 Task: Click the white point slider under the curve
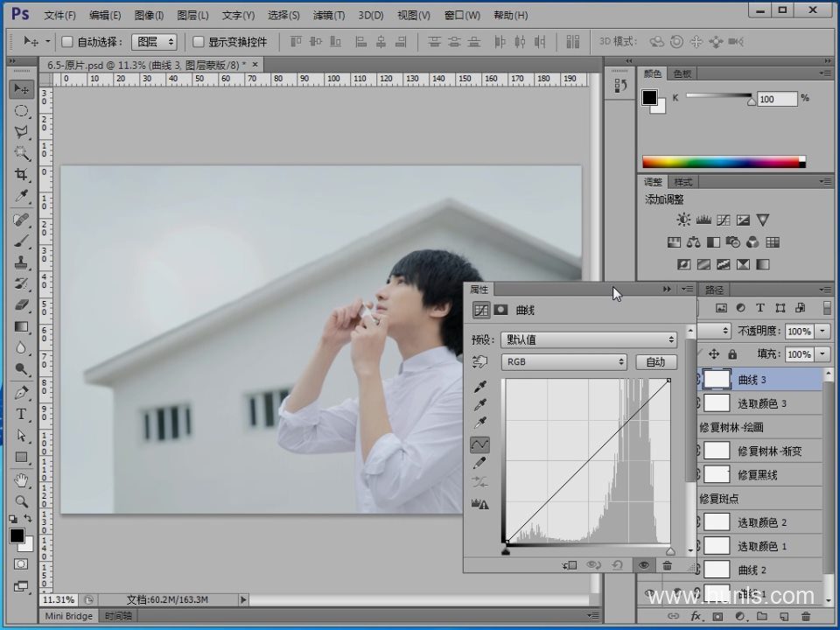(671, 551)
